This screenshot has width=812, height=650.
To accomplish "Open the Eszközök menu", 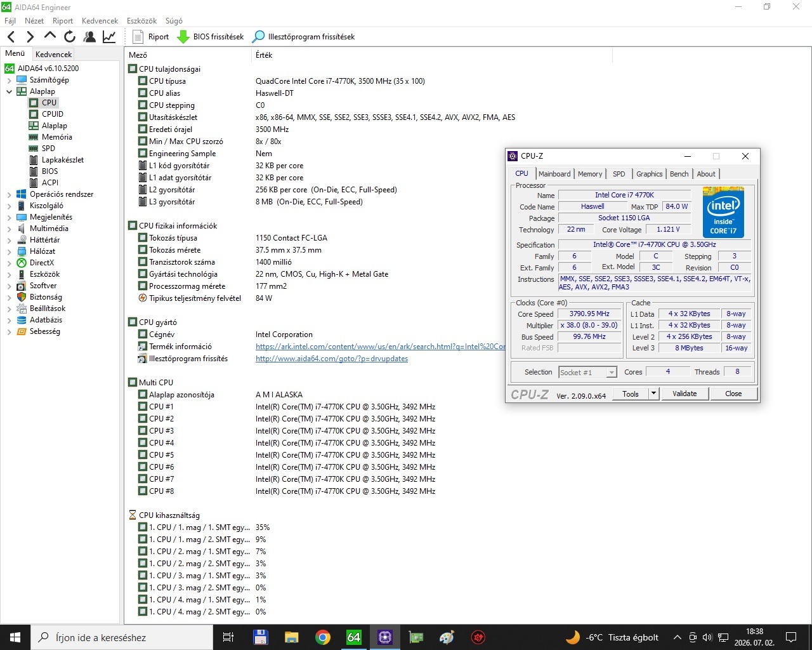I will [141, 21].
